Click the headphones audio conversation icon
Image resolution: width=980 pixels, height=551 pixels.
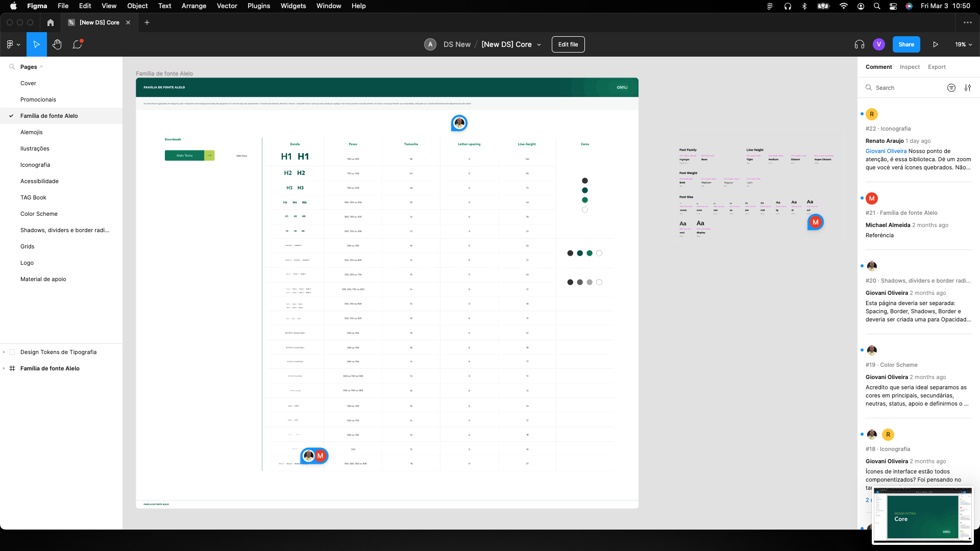coord(859,44)
